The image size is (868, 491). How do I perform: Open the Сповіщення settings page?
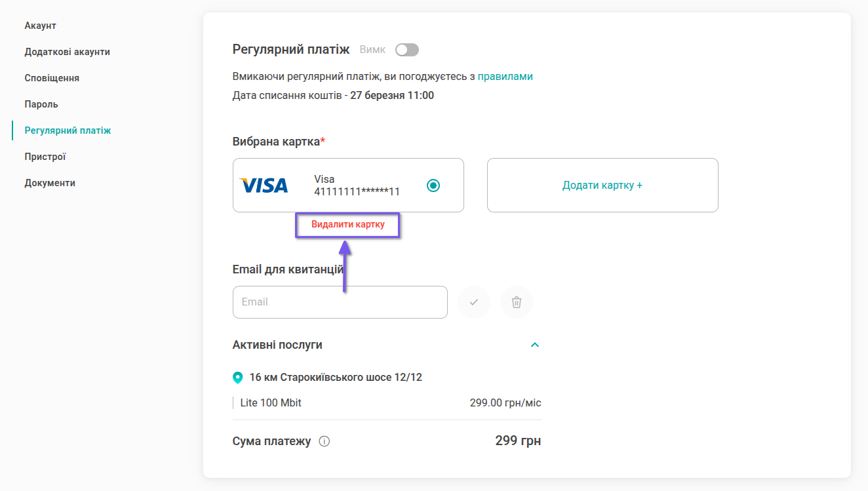click(52, 78)
